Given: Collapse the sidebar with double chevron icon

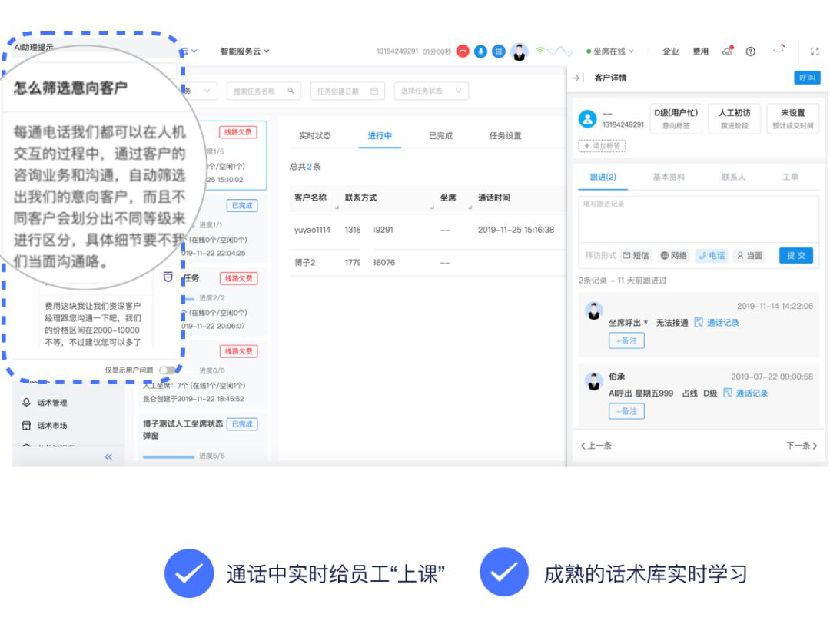Looking at the screenshot, I should pyautogui.click(x=108, y=456).
